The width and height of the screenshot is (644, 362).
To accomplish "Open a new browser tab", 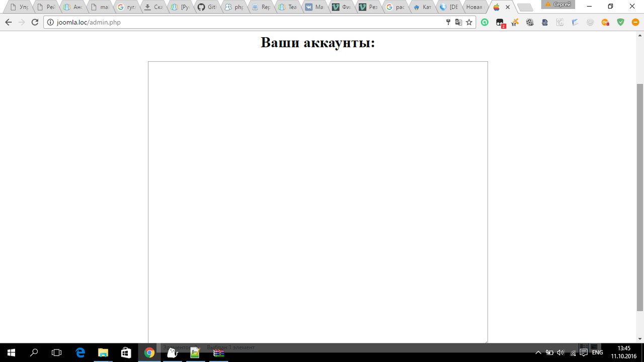I will pyautogui.click(x=524, y=8).
